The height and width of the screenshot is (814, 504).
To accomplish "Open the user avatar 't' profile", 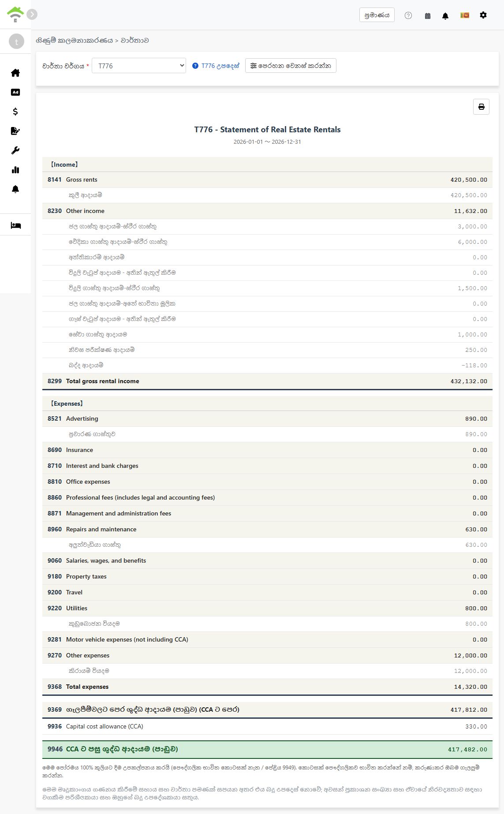I will click(x=16, y=41).
